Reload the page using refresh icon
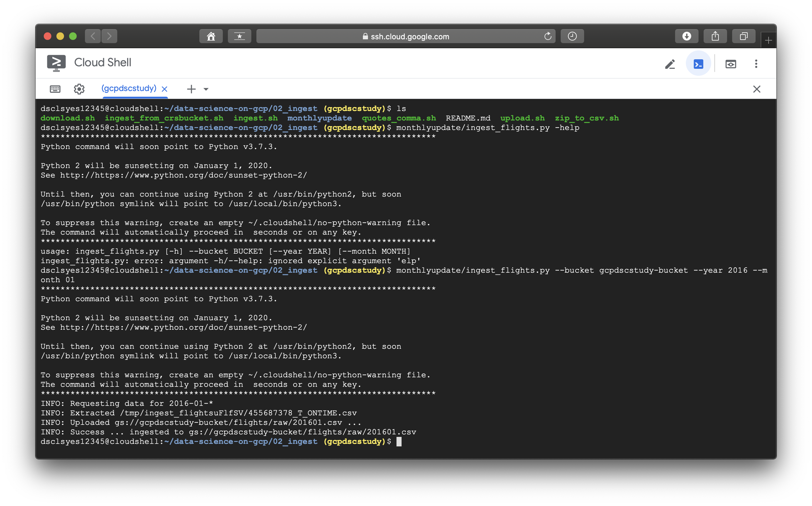Screen dimensions: 812x506 (x=548, y=36)
